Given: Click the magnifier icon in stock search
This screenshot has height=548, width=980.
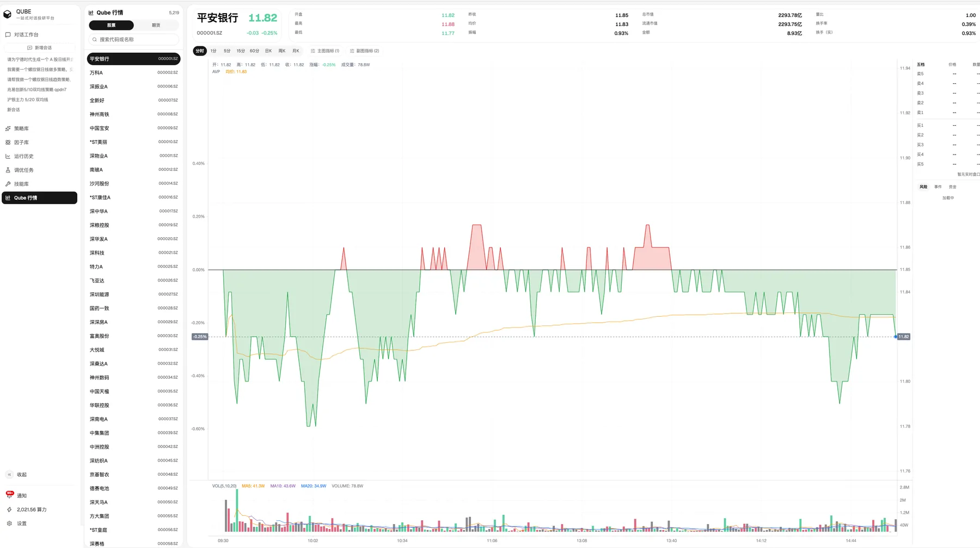Looking at the screenshot, I should coord(95,40).
